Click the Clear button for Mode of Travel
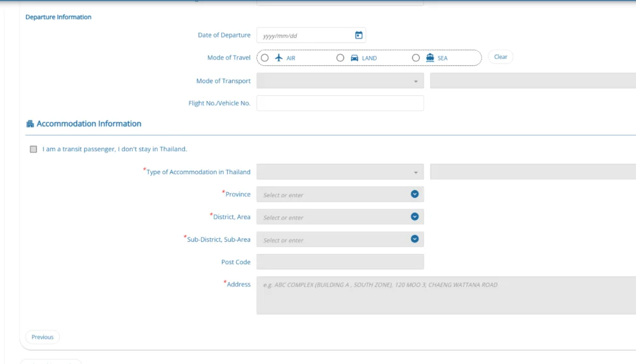636x364 pixels. click(501, 57)
